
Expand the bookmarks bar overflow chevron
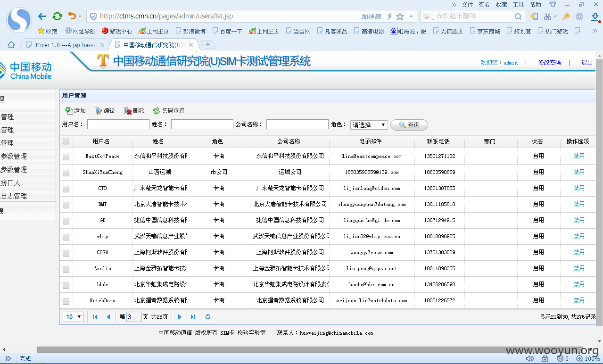(x=595, y=31)
